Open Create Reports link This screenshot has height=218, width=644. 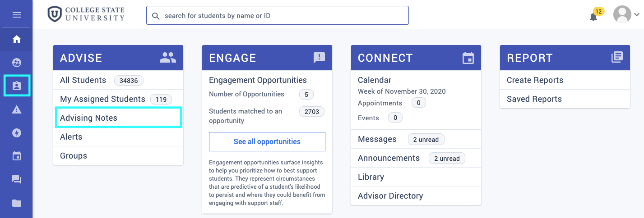click(535, 80)
